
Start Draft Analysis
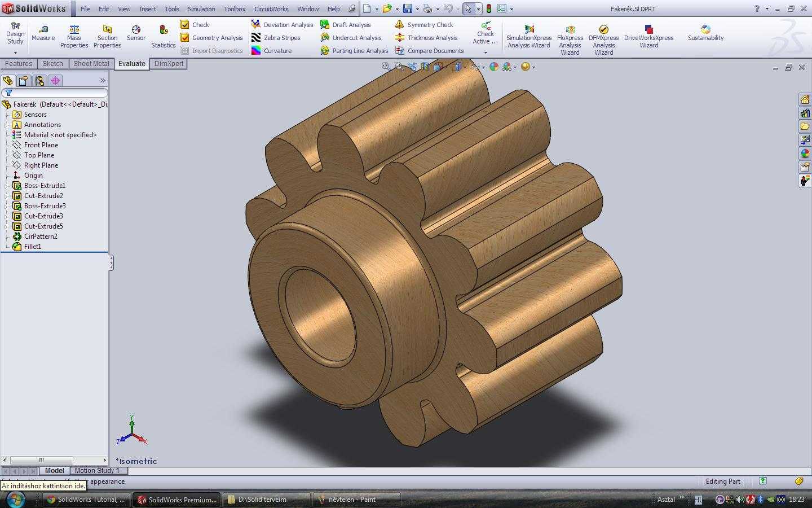346,25
